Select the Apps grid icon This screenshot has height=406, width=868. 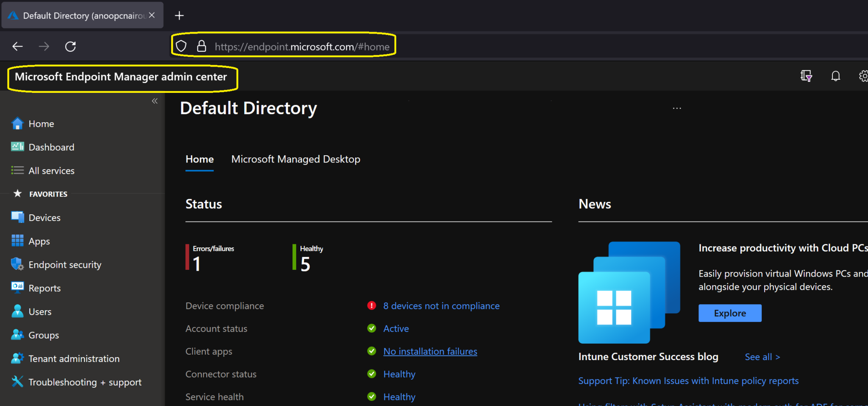pos(17,241)
